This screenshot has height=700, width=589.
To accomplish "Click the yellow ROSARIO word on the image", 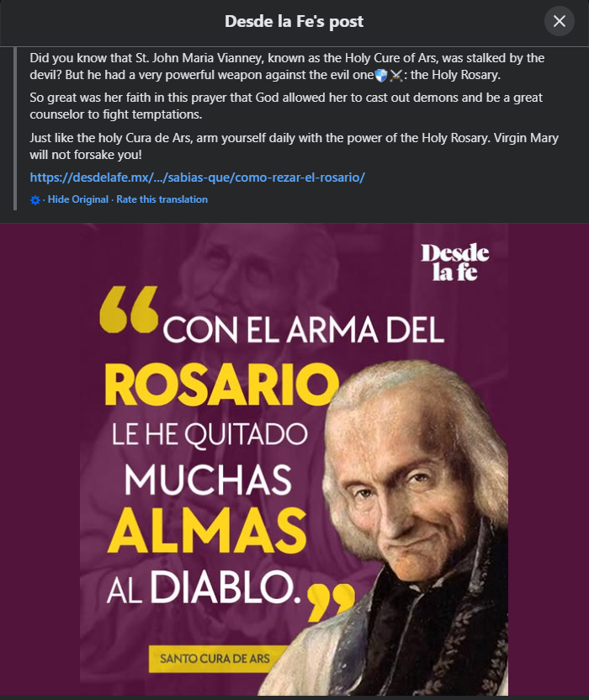I will click(x=222, y=384).
